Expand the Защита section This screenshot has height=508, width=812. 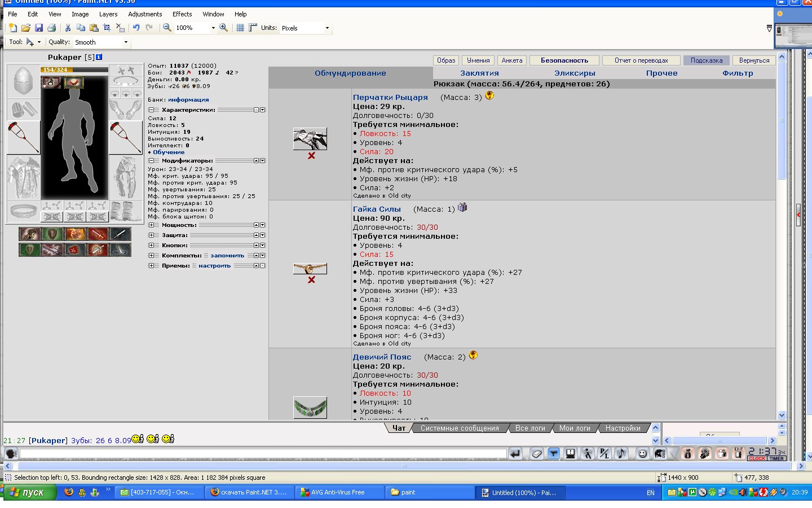click(x=151, y=235)
